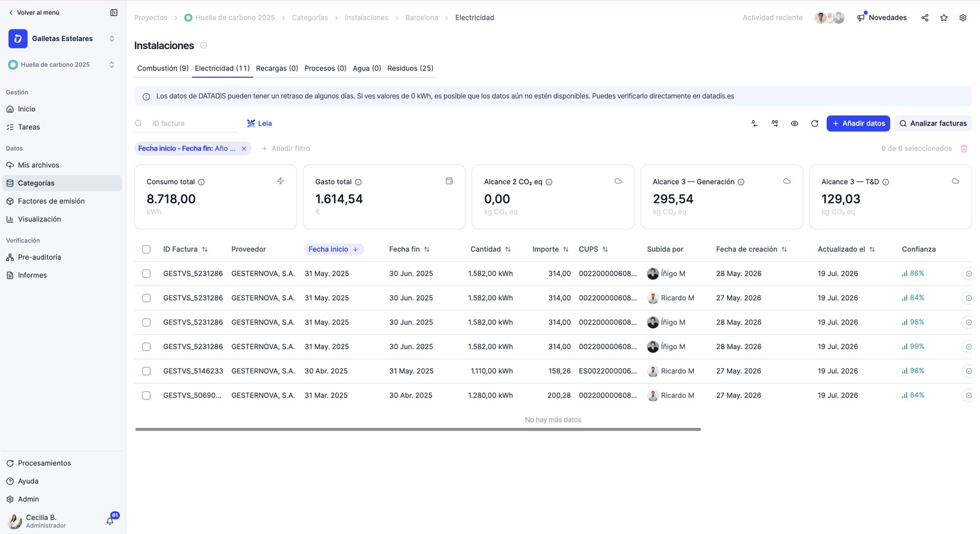Select the GESTVS_5146233 row checkbox
Viewport: 980px width, 534px height.
[x=146, y=371]
